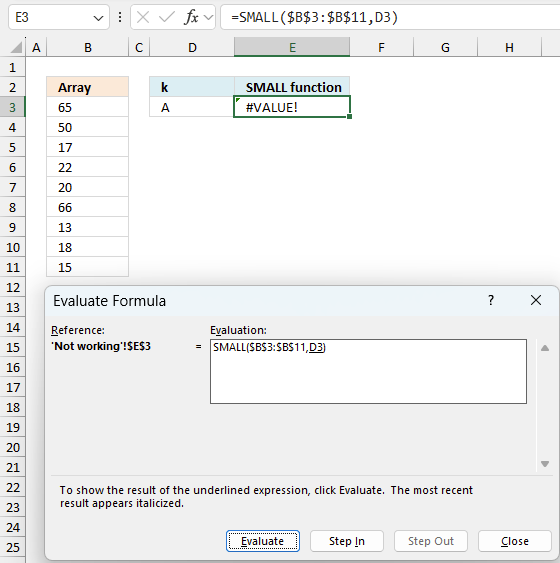Close the Evaluate Formula dialog with X
The width and height of the screenshot is (560, 563).
point(536,300)
